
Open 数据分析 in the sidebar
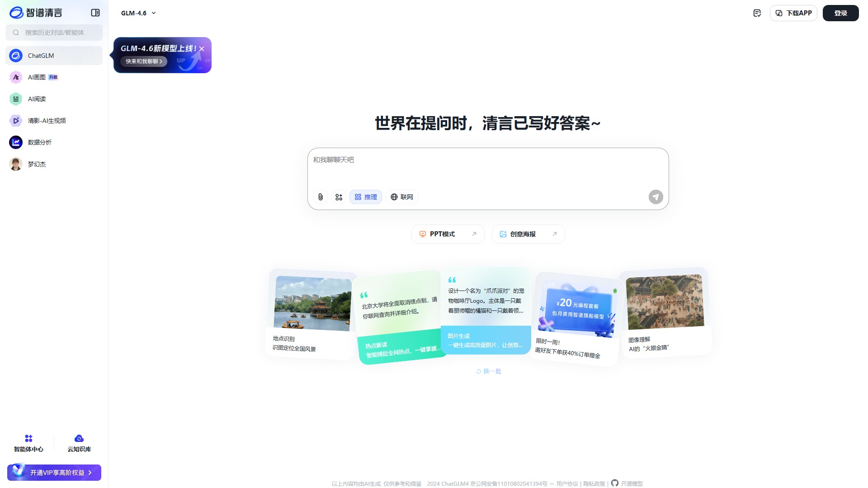(x=39, y=142)
